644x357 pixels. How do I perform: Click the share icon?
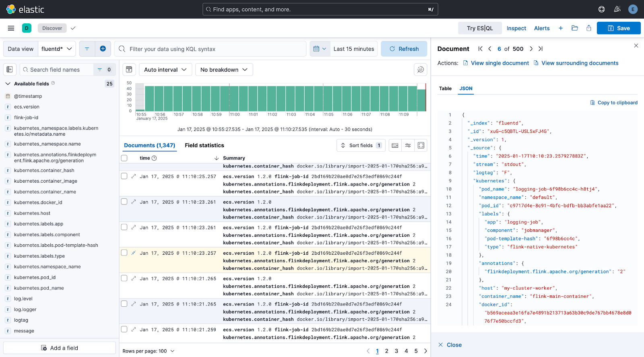589,28
